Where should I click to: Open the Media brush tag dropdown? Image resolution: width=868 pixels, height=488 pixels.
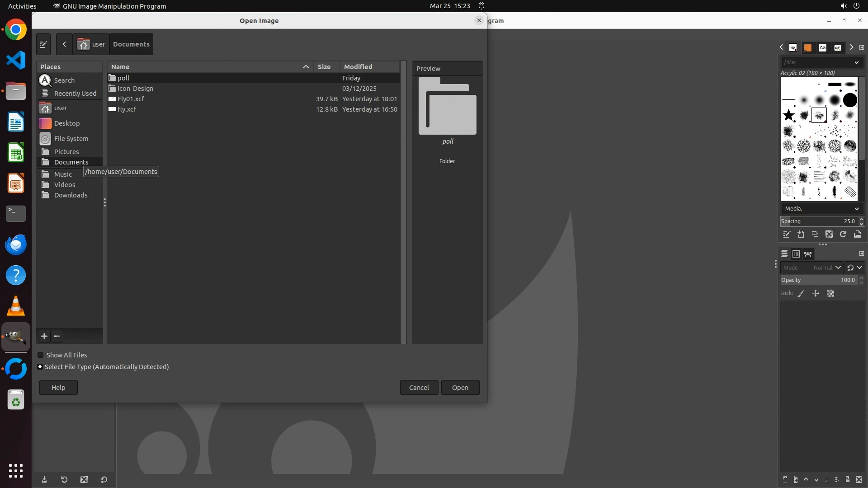pos(820,208)
